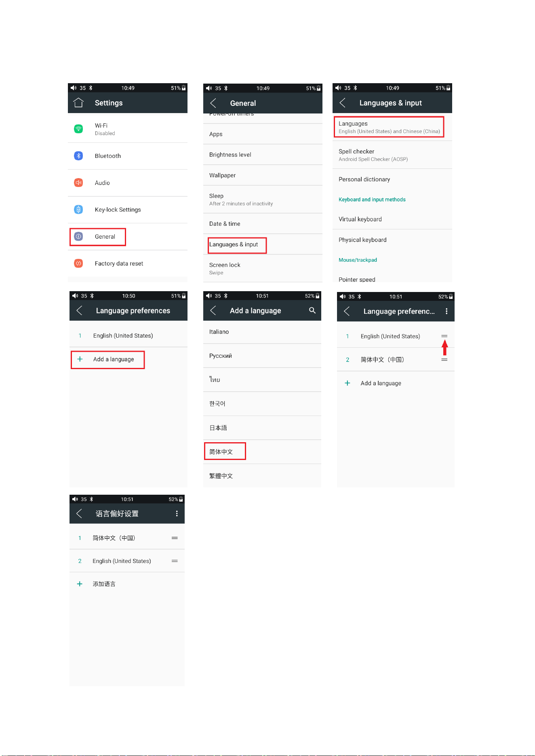Open Sleep after 2 minutes setting

point(263,199)
